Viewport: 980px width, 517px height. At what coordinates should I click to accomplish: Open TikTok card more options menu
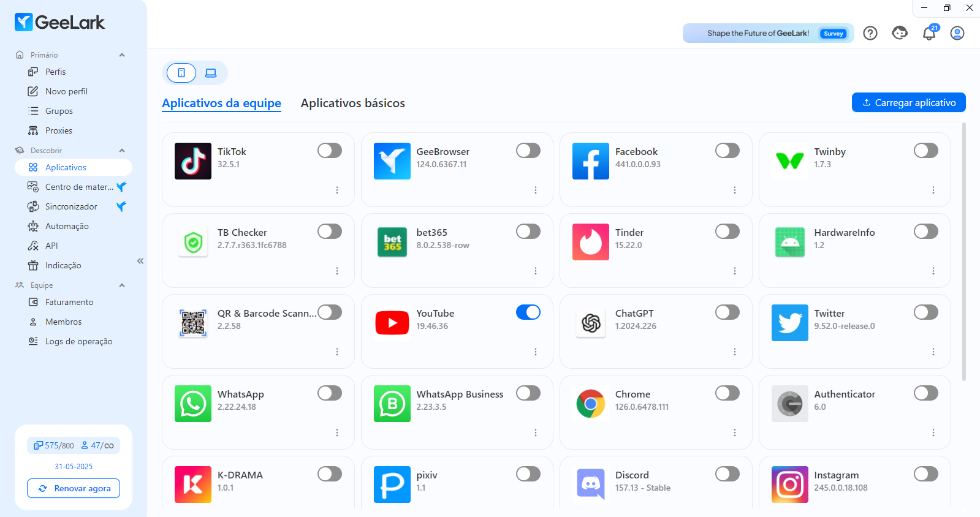[x=337, y=190]
